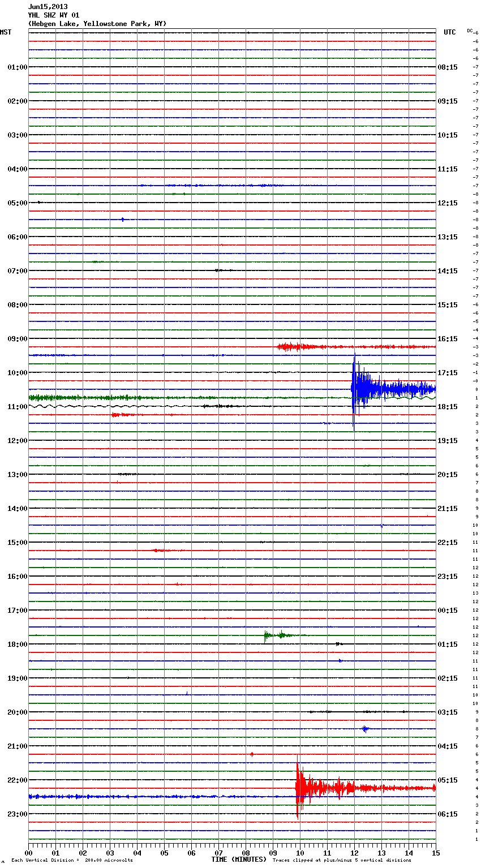Screen dimensions: 481x868
Task: Click the 13:15 UTC time label
Action: click(x=448, y=237)
